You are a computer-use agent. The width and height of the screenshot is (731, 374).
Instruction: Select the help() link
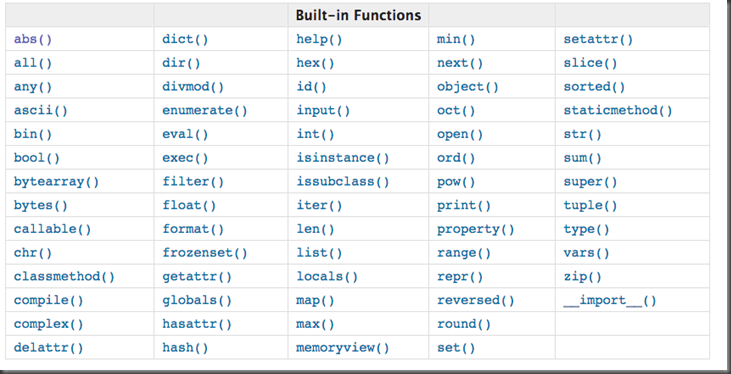[319, 40]
